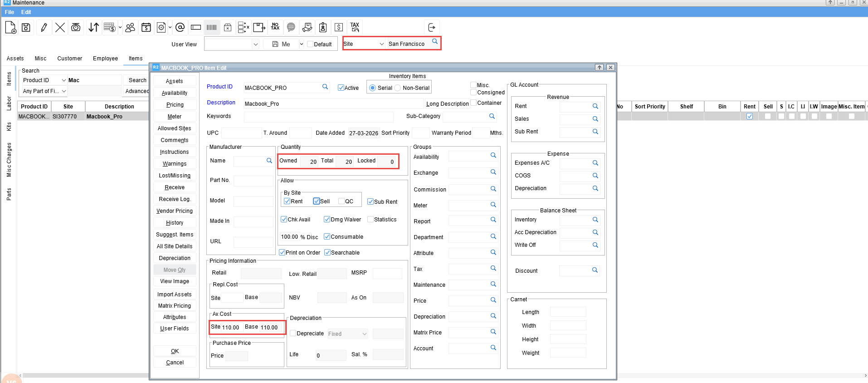868x383 pixels.
Task: Click the Vendor Pricing button
Action: point(175,211)
